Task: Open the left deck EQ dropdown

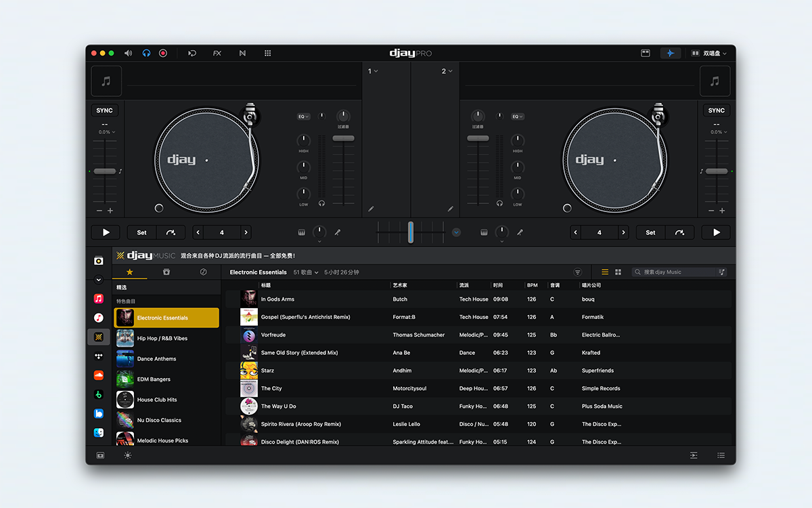Action: 304,117
